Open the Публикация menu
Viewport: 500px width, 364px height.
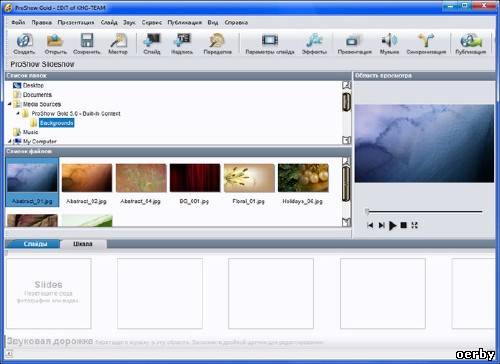(x=185, y=22)
